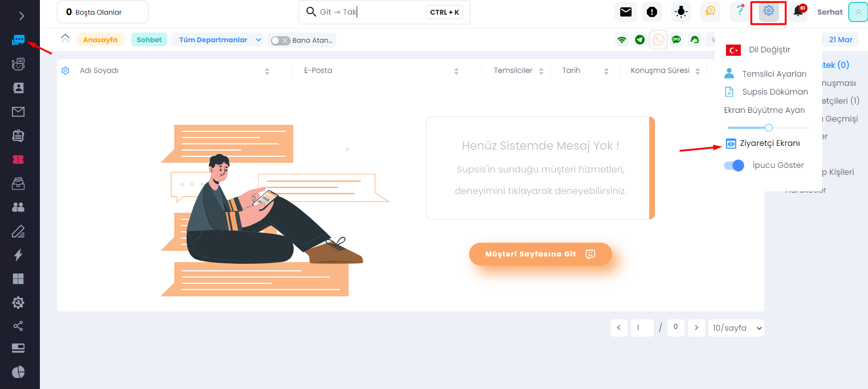Expand the sidebar with the chevron
Viewport: 868px width, 389px height.
click(x=21, y=16)
